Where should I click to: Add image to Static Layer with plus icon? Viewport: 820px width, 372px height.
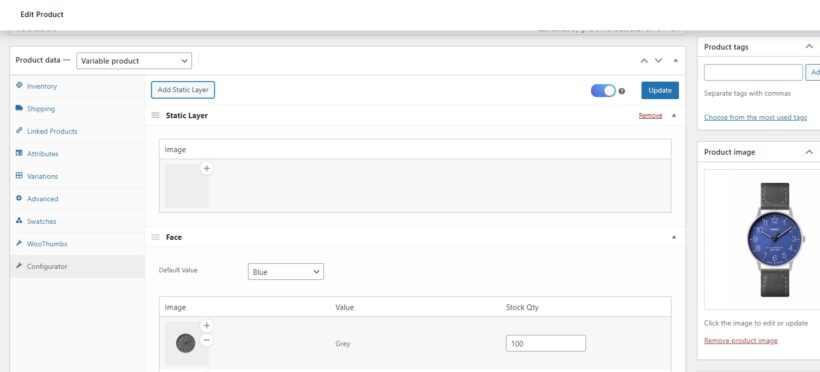[207, 168]
